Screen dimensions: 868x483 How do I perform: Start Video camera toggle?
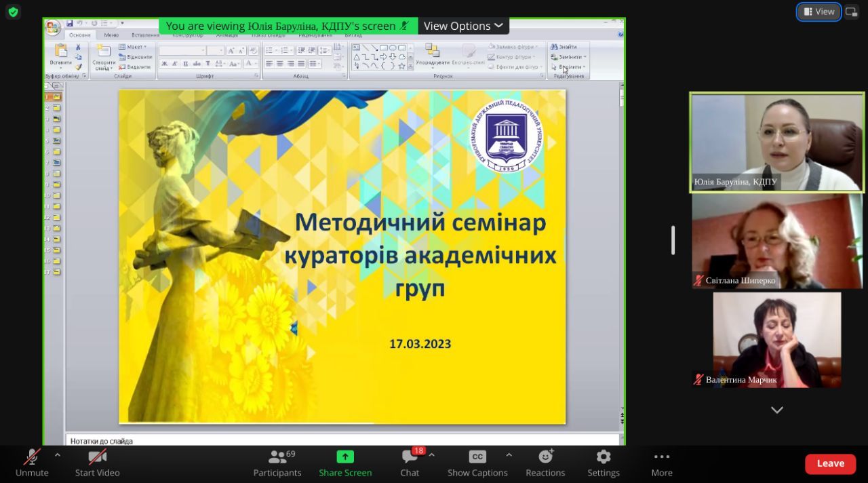97,463
